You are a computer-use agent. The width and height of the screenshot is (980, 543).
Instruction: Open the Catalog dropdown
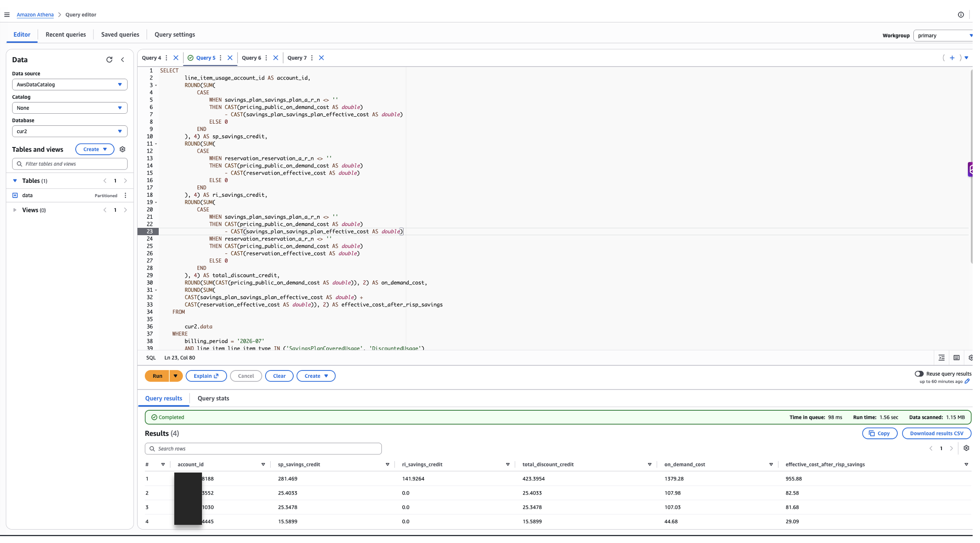tap(70, 109)
